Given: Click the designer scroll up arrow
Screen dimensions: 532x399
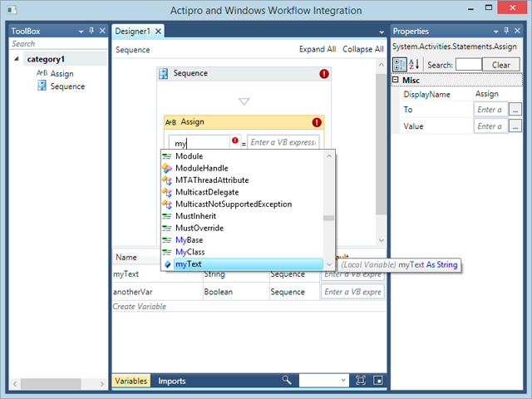Looking at the screenshot, I should click(x=381, y=65).
